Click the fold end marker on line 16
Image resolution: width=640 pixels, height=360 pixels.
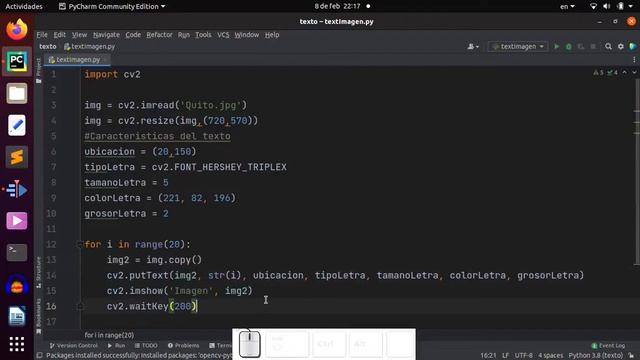[x=80, y=306]
